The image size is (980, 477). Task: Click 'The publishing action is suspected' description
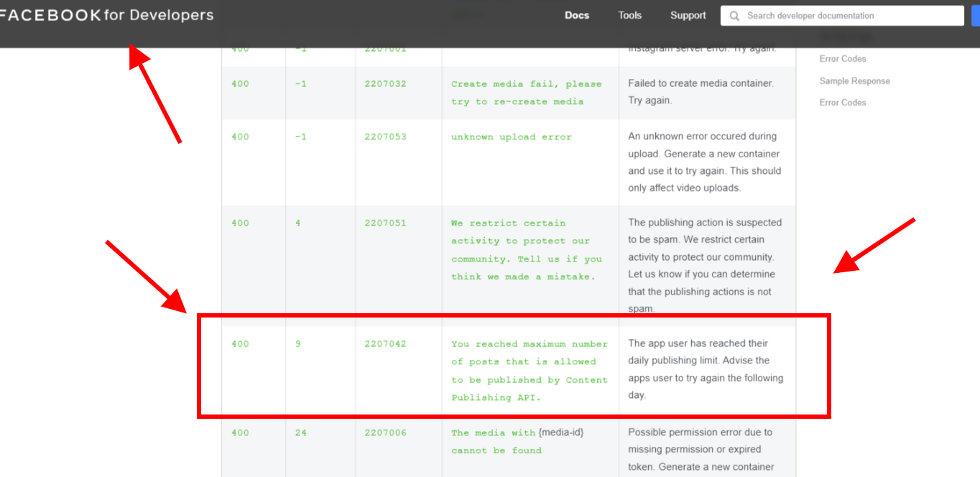706,266
